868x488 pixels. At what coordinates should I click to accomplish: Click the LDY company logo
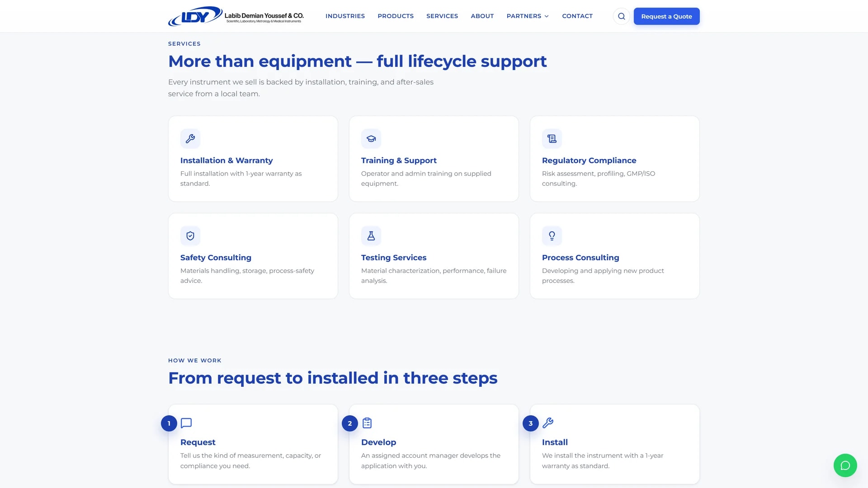coord(236,16)
